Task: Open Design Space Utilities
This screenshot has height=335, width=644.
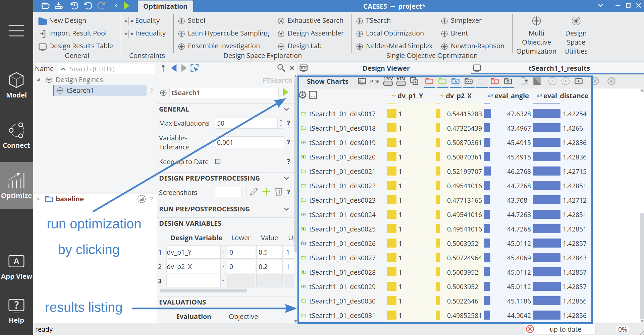Action: tap(576, 36)
